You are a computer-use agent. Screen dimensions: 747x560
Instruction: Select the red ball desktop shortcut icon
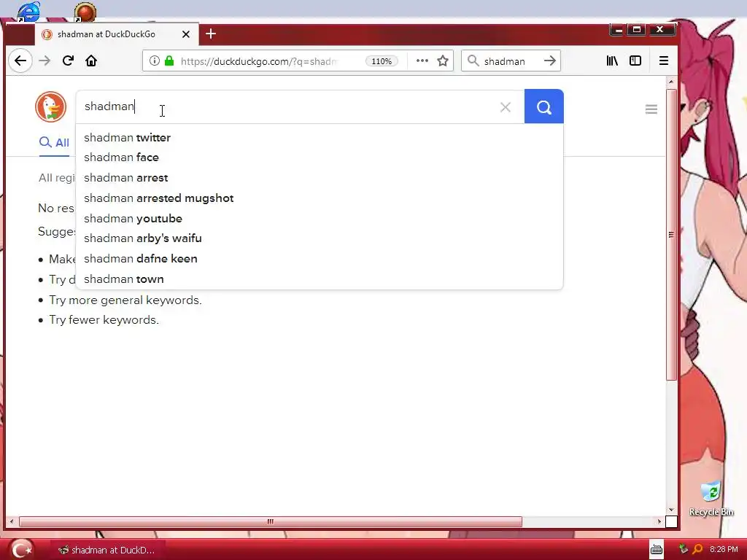click(85, 12)
